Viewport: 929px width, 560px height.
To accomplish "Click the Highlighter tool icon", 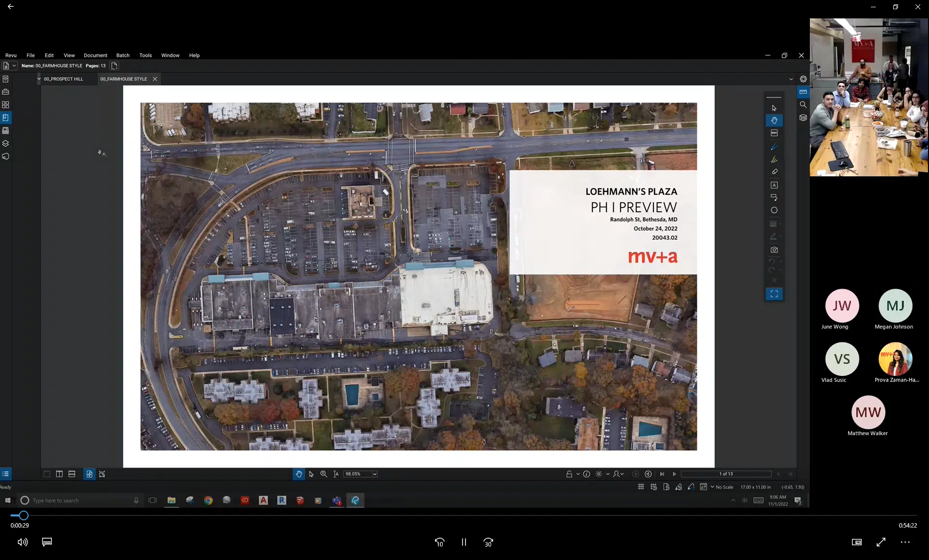I will click(x=774, y=159).
